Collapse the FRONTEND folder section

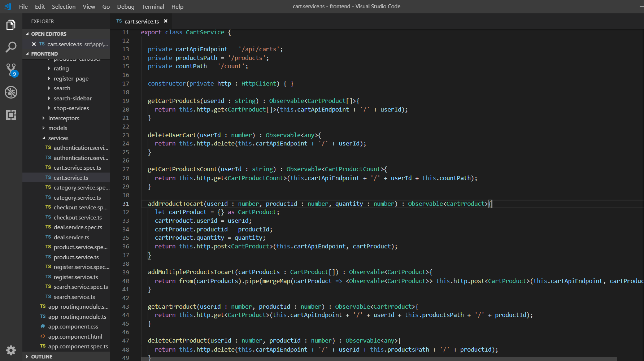[x=27, y=54]
